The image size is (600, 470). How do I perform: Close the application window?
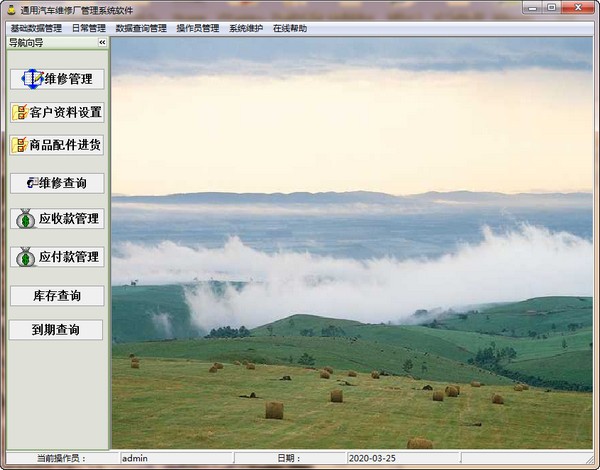pyautogui.click(x=578, y=8)
